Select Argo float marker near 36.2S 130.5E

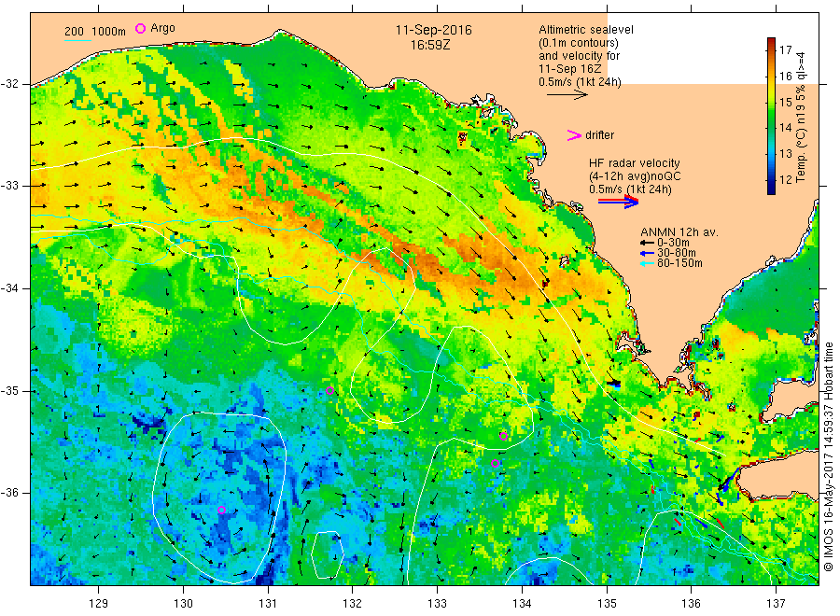click(x=222, y=510)
